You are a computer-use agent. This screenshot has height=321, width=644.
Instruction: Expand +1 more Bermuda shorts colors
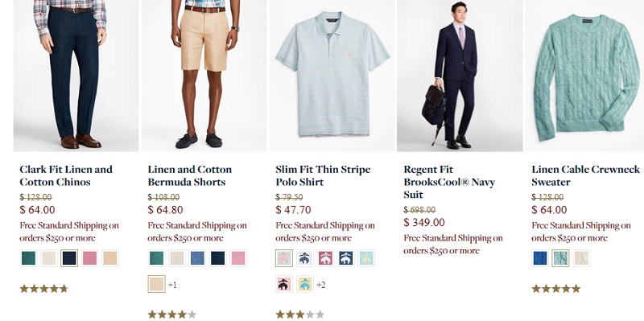tap(172, 285)
